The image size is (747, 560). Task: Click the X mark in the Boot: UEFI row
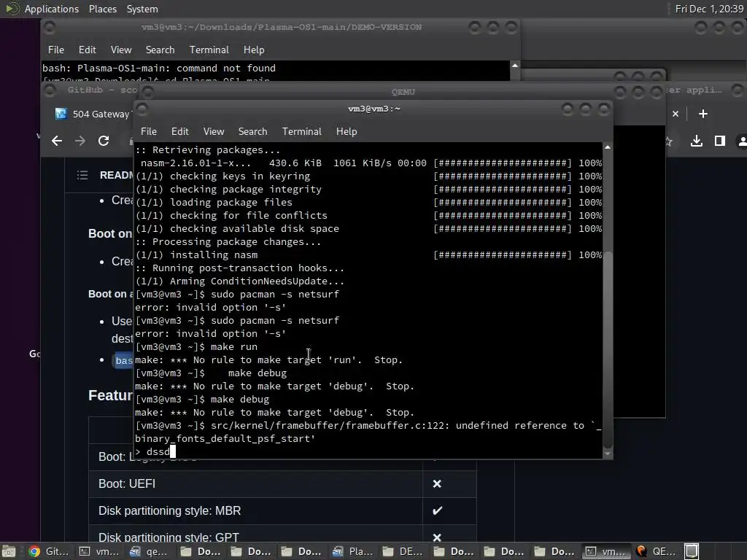coord(437,484)
